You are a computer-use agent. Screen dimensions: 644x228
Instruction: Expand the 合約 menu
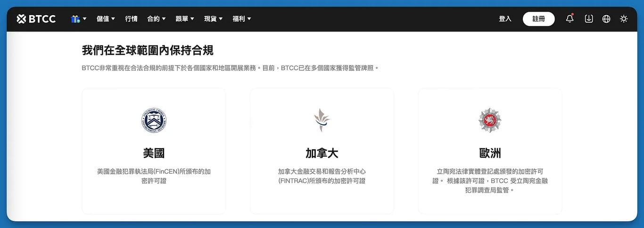point(157,19)
